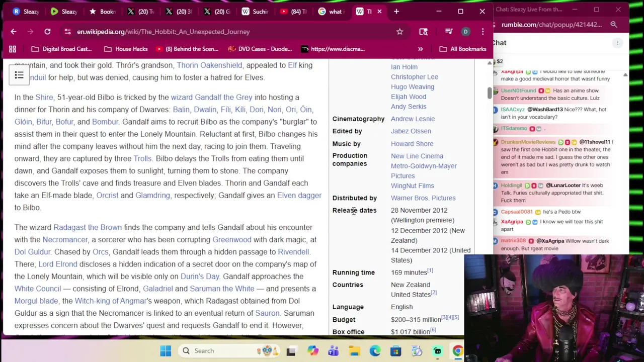Select the UserN0tFound chat username
This screenshot has width=644, height=362.
pyautogui.click(x=518, y=91)
